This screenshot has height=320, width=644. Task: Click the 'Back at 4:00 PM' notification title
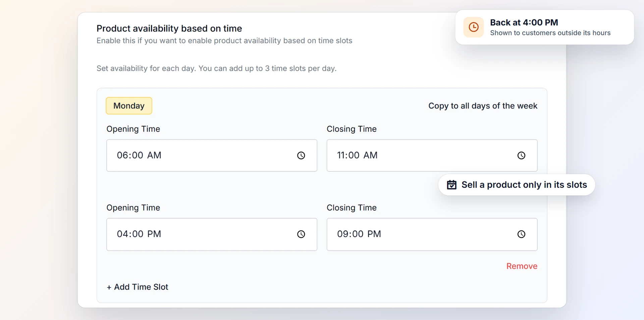524,22
